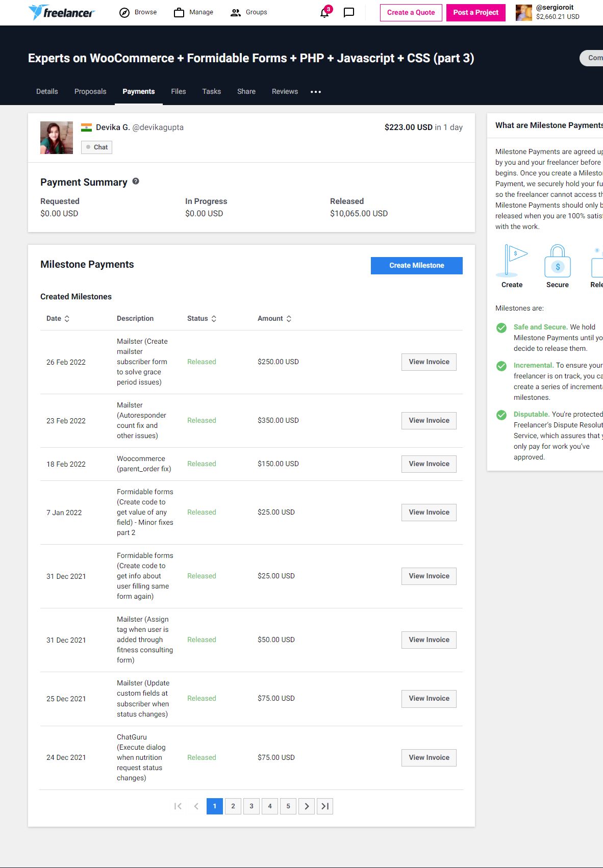The image size is (603, 868).
Task: Click the green check beside Disputable
Action: 501,415
